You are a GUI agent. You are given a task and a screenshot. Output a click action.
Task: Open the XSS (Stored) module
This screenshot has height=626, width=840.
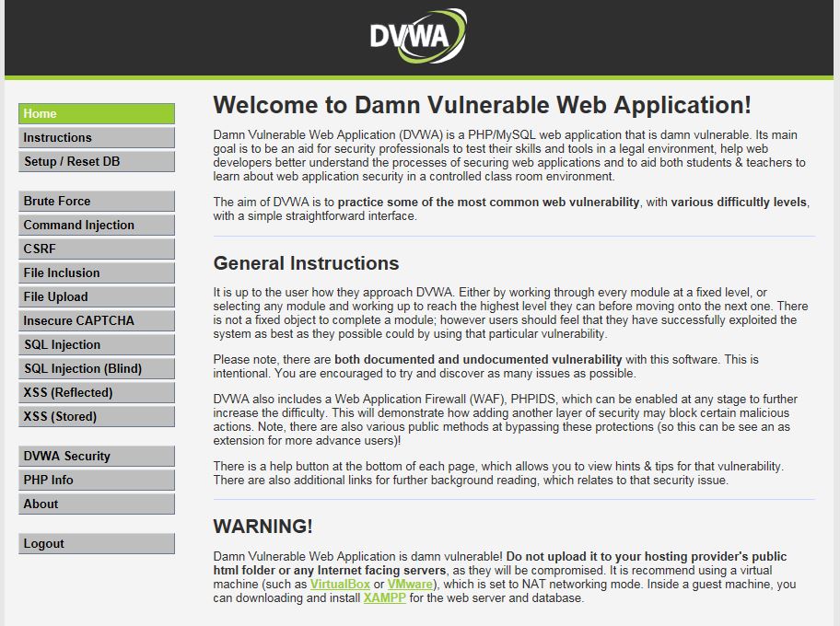97,416
